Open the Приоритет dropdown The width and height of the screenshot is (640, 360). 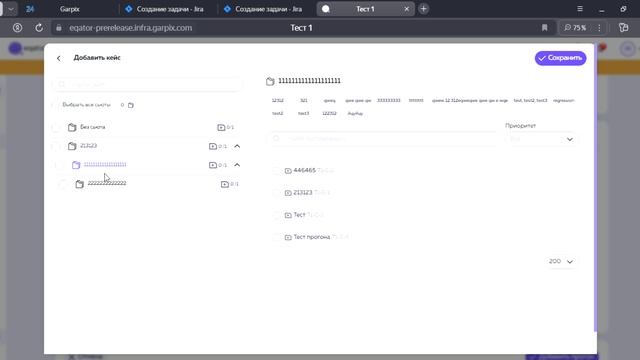(x=541, y=139)
